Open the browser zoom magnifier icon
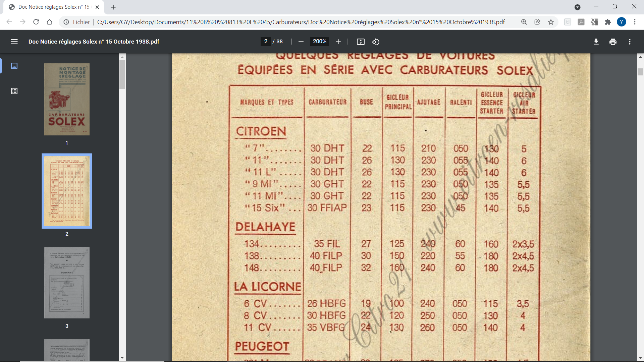This screenshot has width=644, height=362. 524,22
